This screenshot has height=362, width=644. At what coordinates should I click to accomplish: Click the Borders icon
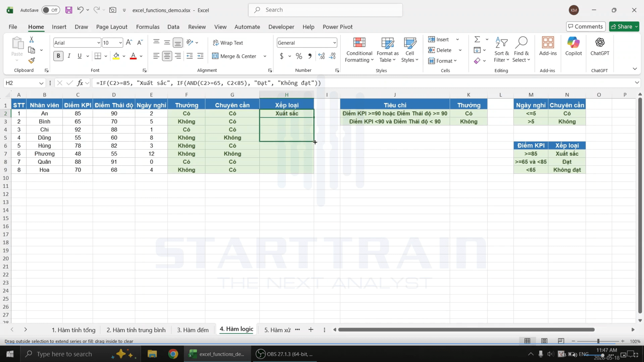click(x=98, y=56)
